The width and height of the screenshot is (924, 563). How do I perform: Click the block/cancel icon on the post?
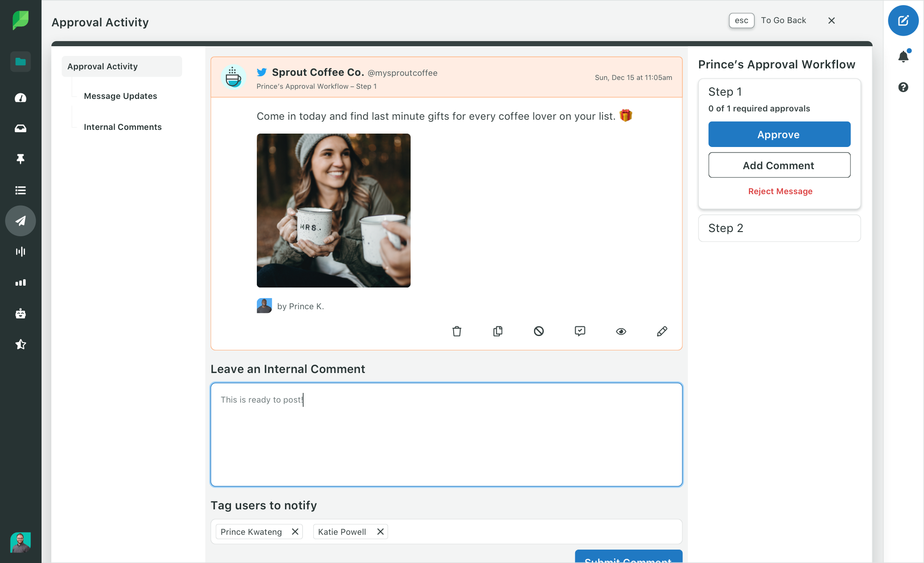[x=539, y=331]
